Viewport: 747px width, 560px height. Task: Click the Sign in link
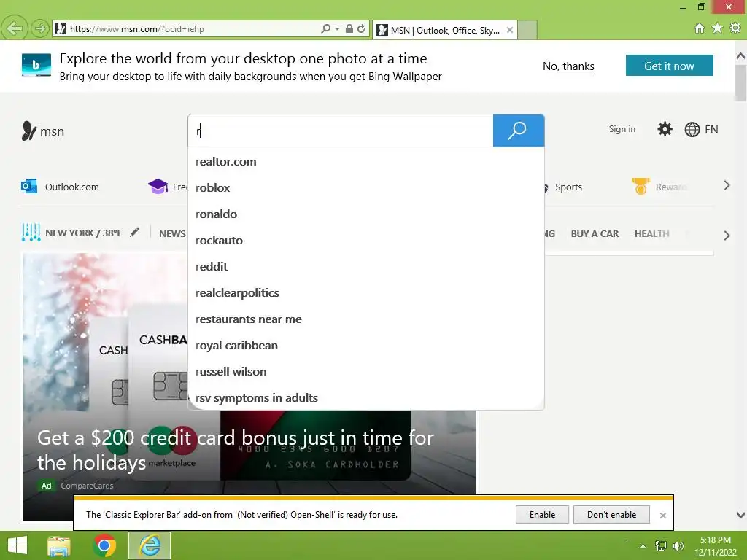[x=622, y=129]
